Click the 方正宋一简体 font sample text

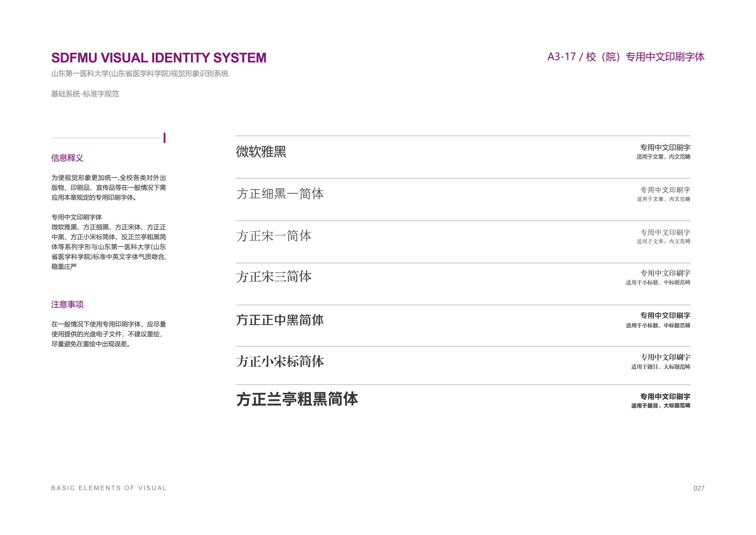(x=274, y=236)
